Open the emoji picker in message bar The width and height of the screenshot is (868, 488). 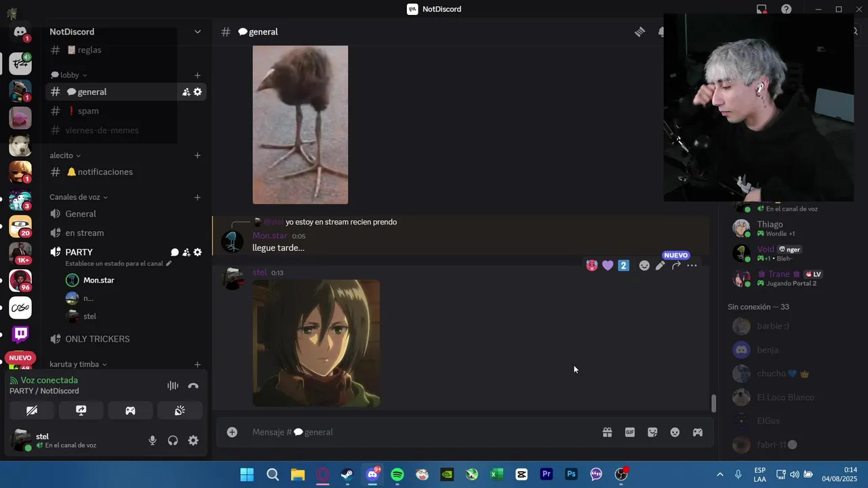point(675,432)
